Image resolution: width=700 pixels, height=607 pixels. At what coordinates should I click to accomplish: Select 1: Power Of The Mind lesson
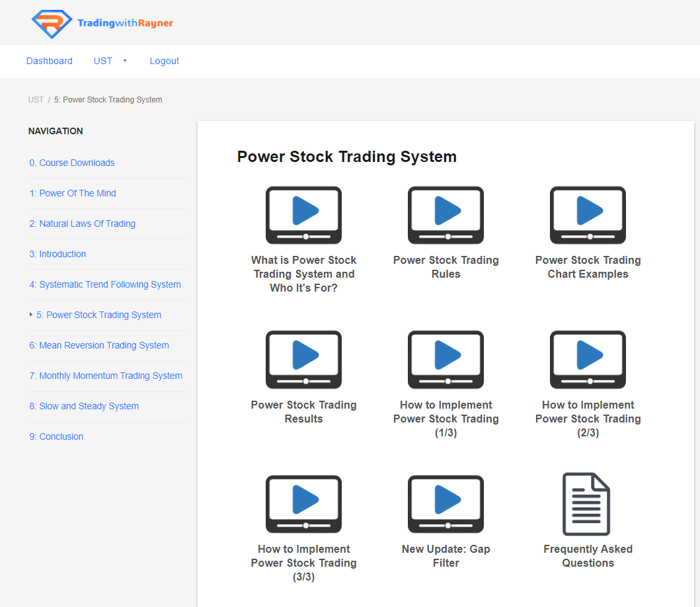[x=73, y=193]
